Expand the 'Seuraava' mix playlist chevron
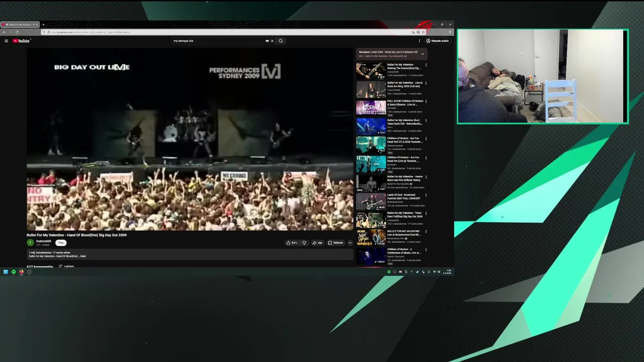Viewport: 644px width, 362px height. (x=423, y=54)
